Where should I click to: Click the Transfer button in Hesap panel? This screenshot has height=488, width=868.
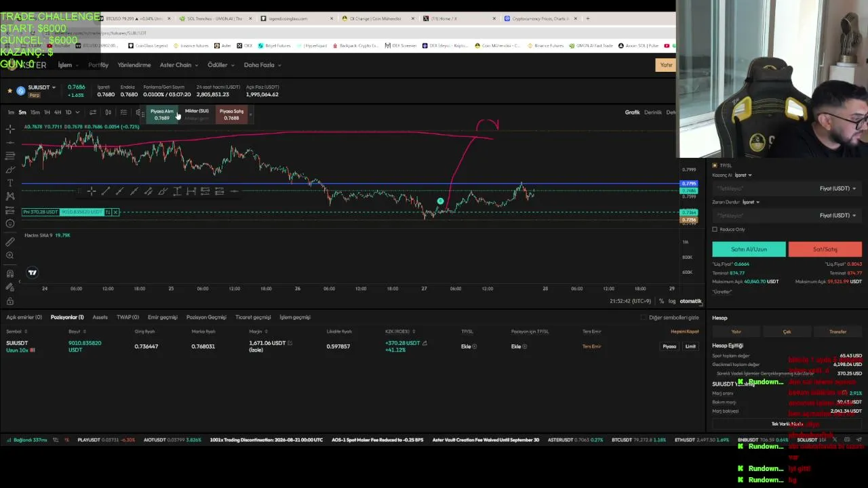[x=837, y=331]
